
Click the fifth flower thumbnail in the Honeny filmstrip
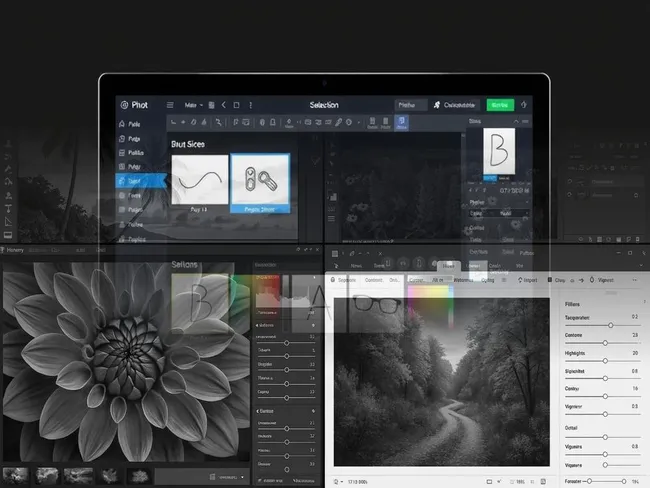139,476
